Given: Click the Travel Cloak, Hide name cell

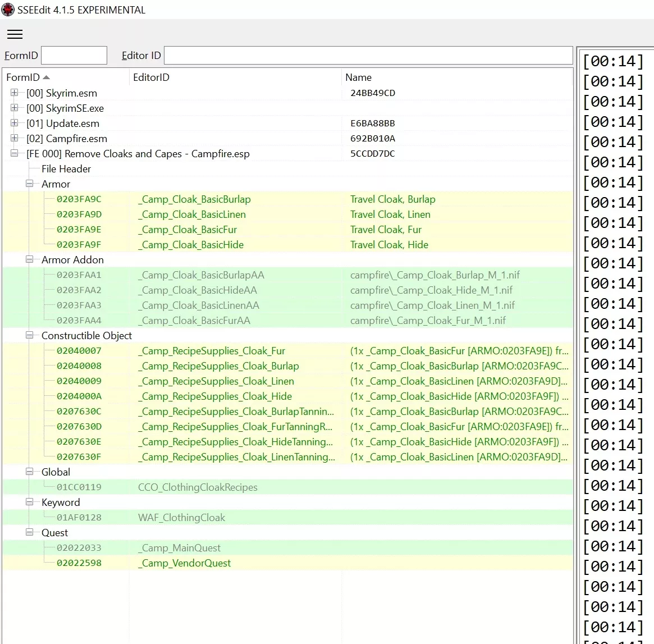Looking at the screenshot, I should click(389, 245).
